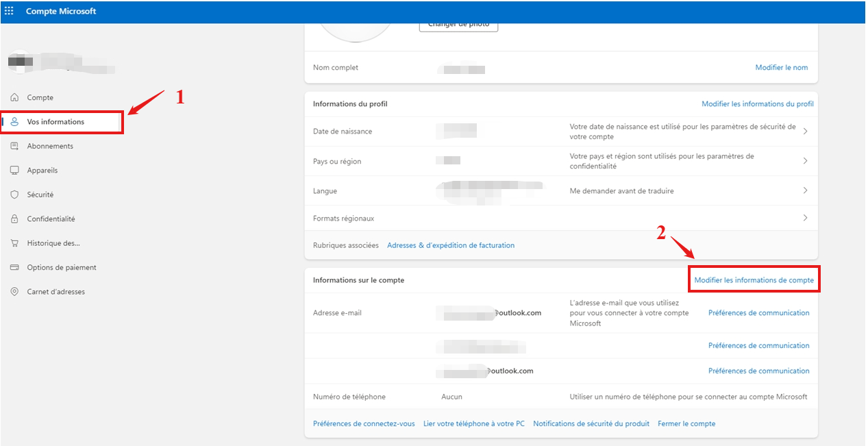
Task: Click the Confidentialité lock icon
Action: coord(14,219)
